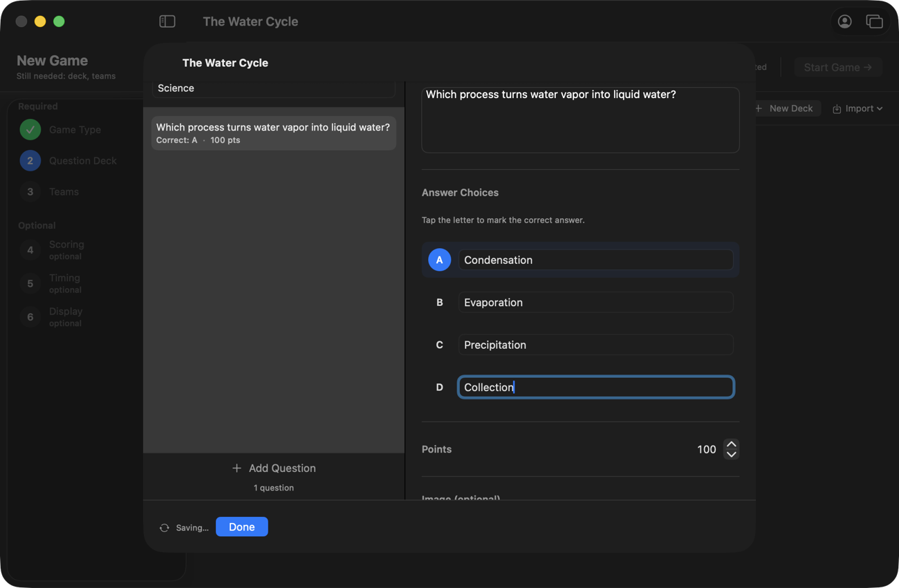The height and width of the screenshot is (588, 899).
Task: Toggle the sidebar panel icon
Action: [x=167, y=21]
